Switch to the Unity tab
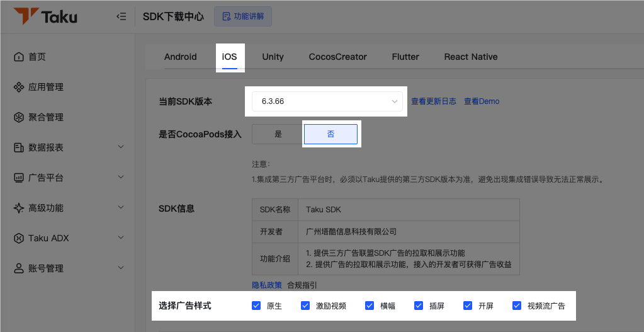The width and height of the screenshot is (644, 332). (273, 57)
